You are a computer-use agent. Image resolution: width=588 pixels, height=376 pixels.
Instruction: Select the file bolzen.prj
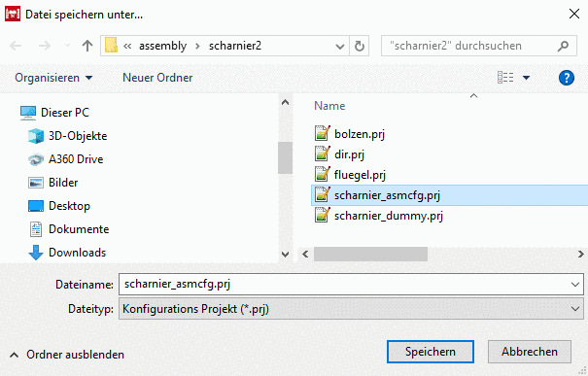[x=360, y=134]
